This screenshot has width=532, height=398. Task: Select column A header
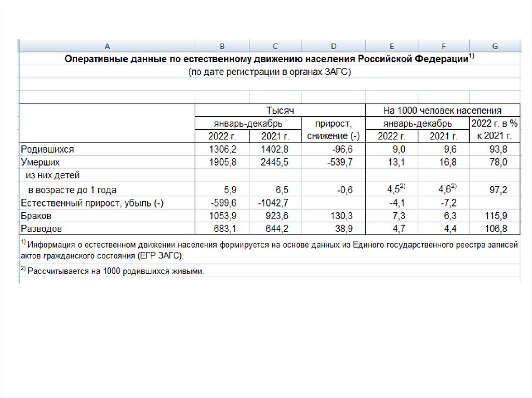(107, 46)
